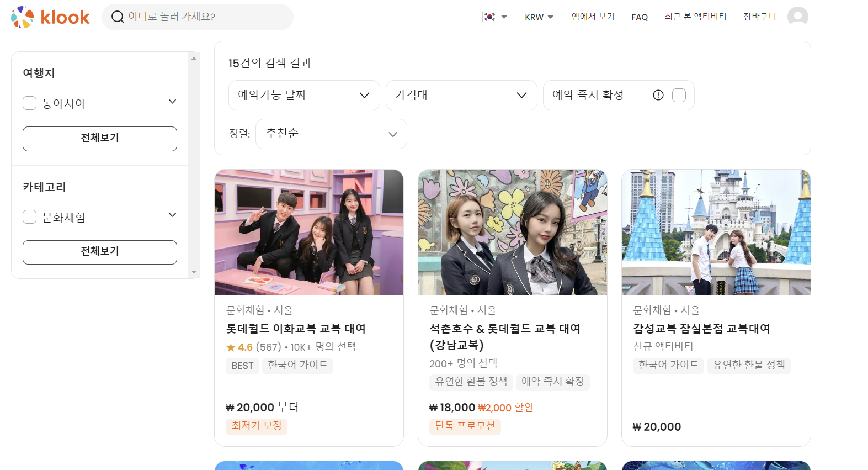Open the 추천순 sort dropdown
The image size is (868, 470).
[x=331, y=134]
